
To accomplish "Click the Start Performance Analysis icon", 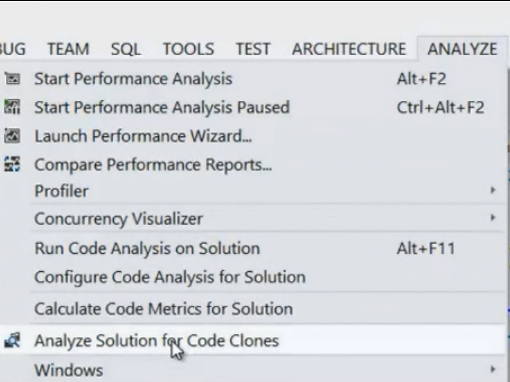I will coord(12,79).
